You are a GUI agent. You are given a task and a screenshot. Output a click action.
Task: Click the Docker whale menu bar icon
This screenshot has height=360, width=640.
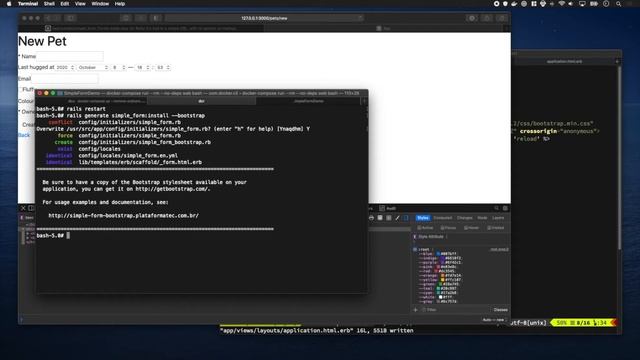[514, 4]
